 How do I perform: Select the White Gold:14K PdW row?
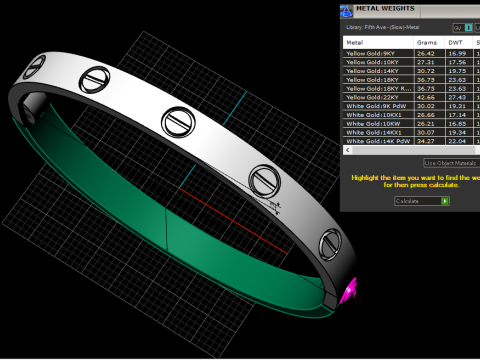(x=411, y=141)
